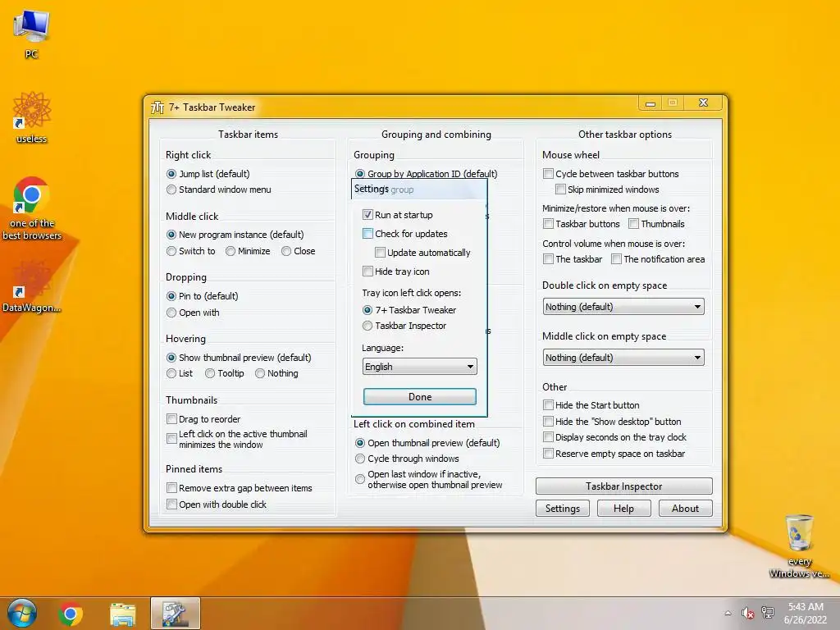This screenshot has height=630, width=840.
Task: Open the PC desktop icon
Action: click(x=31, y=34)
